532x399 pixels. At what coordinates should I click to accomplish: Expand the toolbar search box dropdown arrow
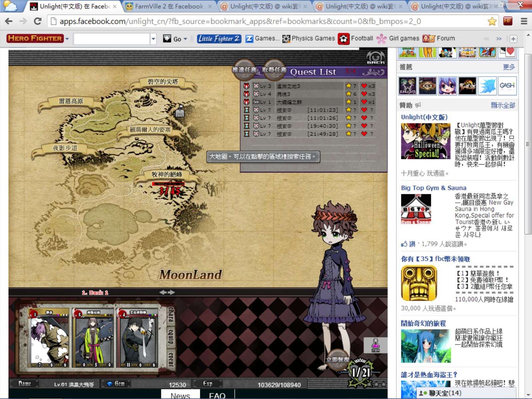[x=153, y=39]
